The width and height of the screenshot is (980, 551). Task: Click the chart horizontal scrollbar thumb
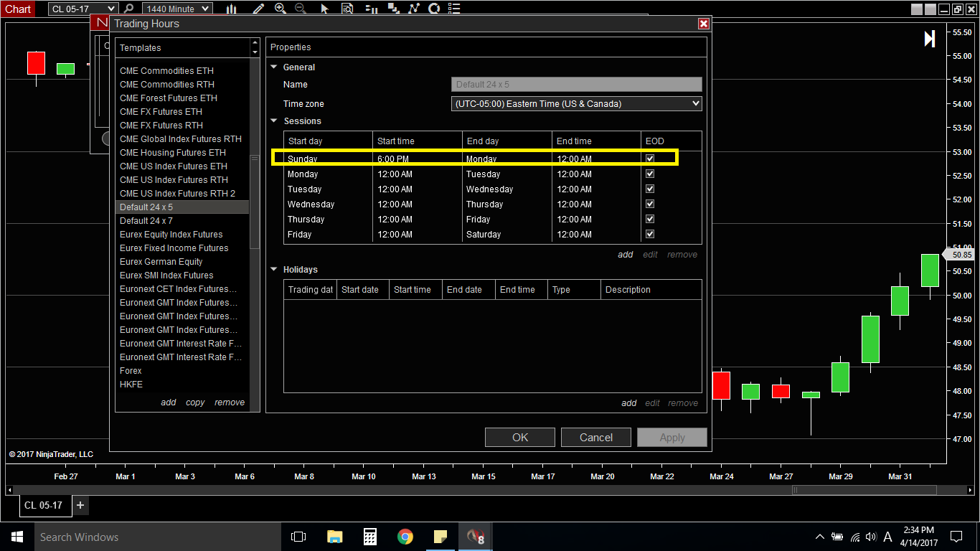pyautogui.click(x=864, y=490)
